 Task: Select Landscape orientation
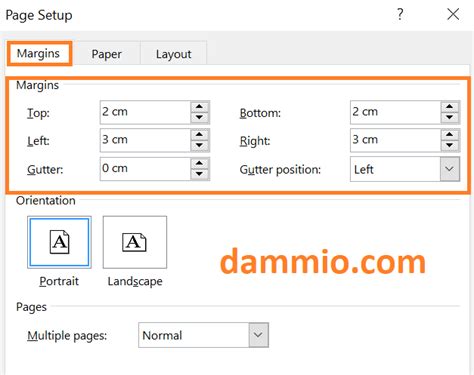135,242
